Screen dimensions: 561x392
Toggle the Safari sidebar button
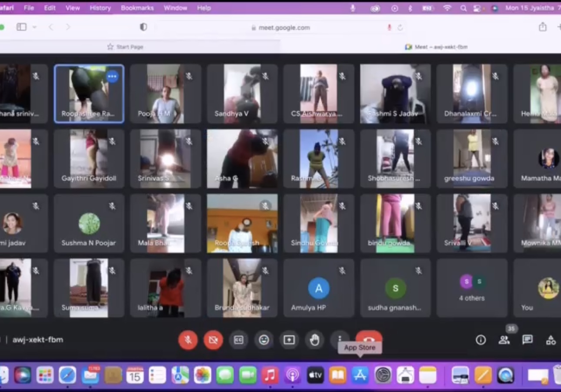pyautogui.click(x=21, y=27)
